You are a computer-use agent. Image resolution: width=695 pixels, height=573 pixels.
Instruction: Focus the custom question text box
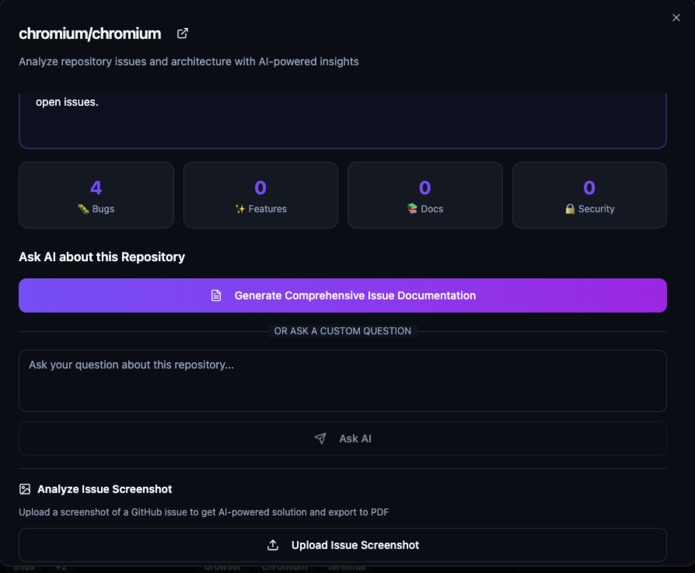coord(343,381)
